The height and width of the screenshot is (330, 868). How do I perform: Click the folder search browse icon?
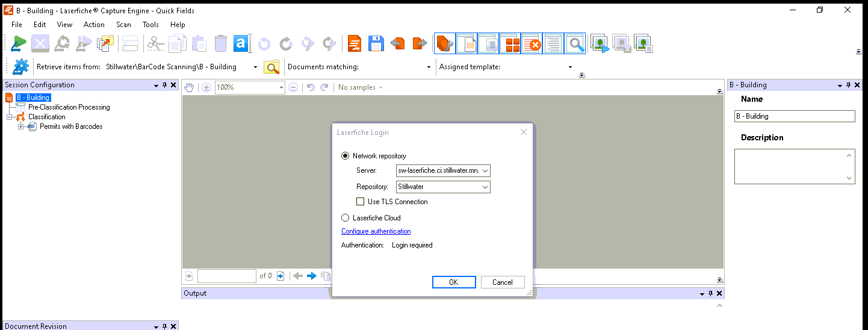click(x=272, y=67)
